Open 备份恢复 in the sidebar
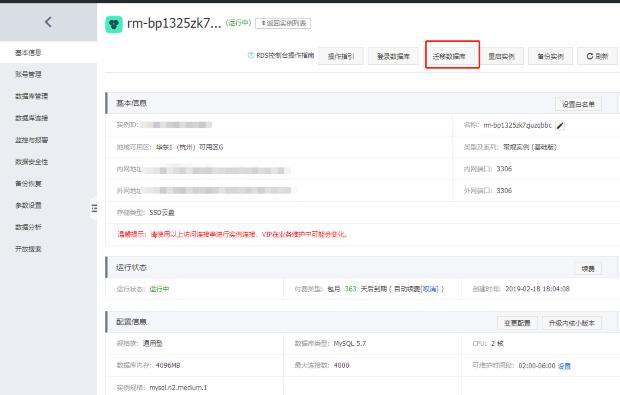The width and height of the screenshot is (620, 395). 28,183
